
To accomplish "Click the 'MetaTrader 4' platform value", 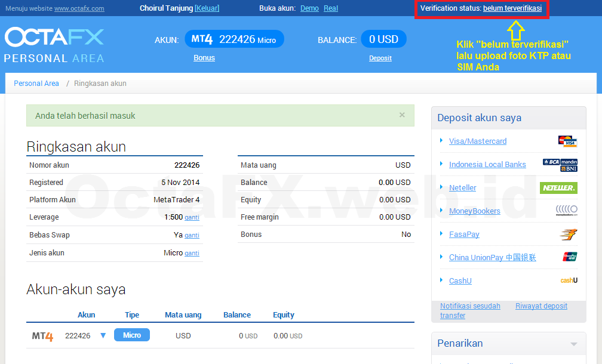I will click(177, 200).
